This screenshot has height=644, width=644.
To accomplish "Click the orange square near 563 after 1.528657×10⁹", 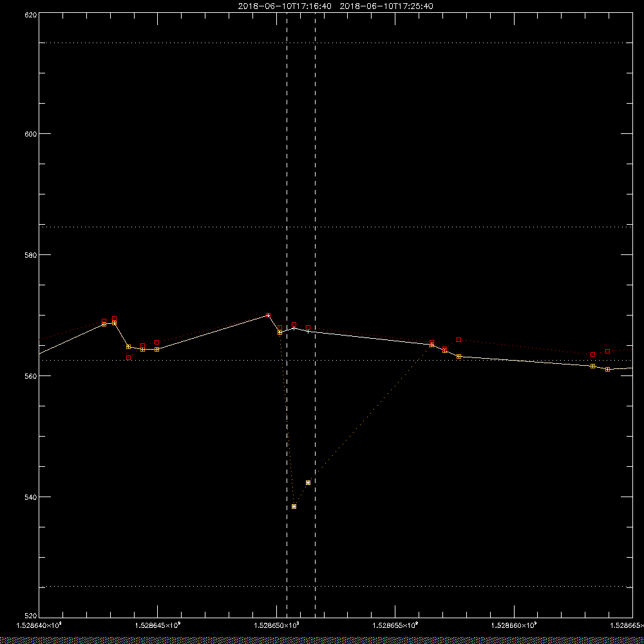I will point(459,357).
